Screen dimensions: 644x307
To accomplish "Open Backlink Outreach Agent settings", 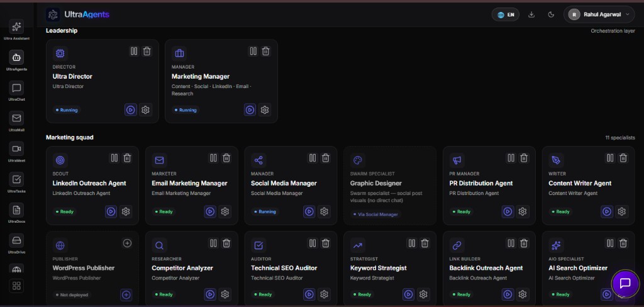I will pyautogui.click(x=523, y=294).
